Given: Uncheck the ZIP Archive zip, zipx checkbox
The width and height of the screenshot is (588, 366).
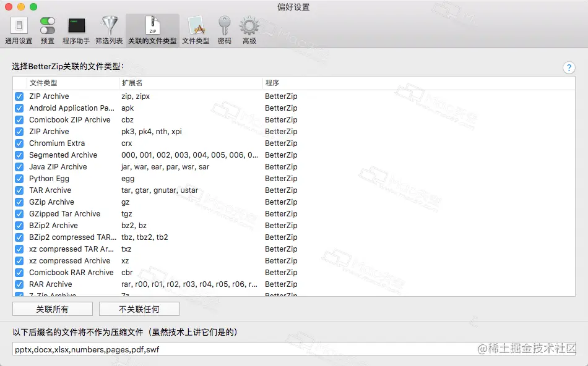Looking at the screenshot, I should tap(19, 96).
